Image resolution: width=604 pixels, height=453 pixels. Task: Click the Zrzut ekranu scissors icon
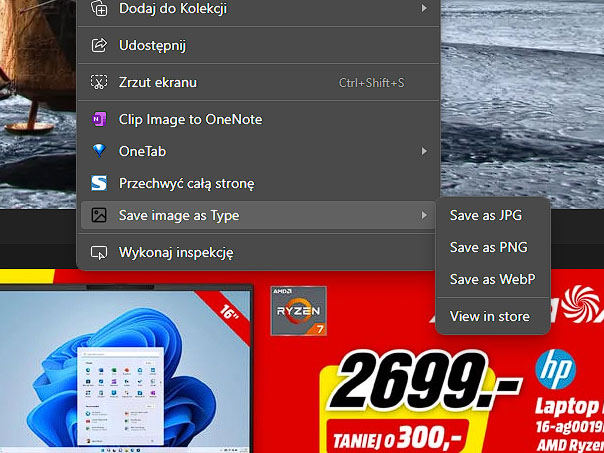click(x=99, y=82)
